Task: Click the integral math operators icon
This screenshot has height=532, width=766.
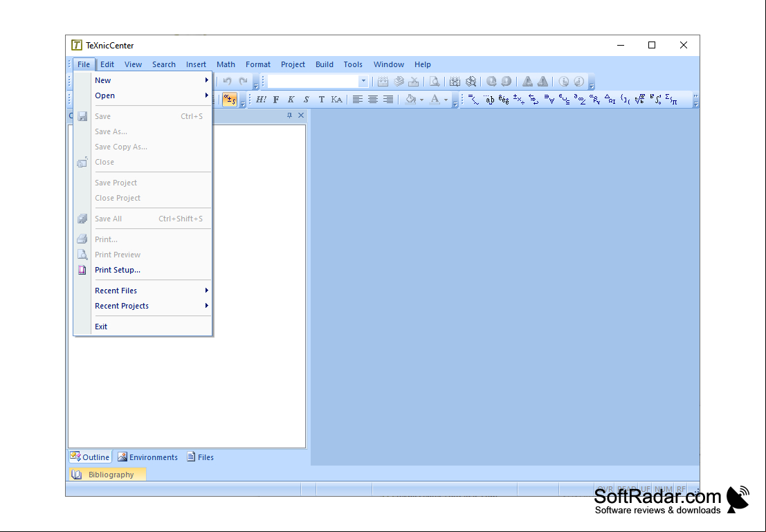Action: point(655,100)
